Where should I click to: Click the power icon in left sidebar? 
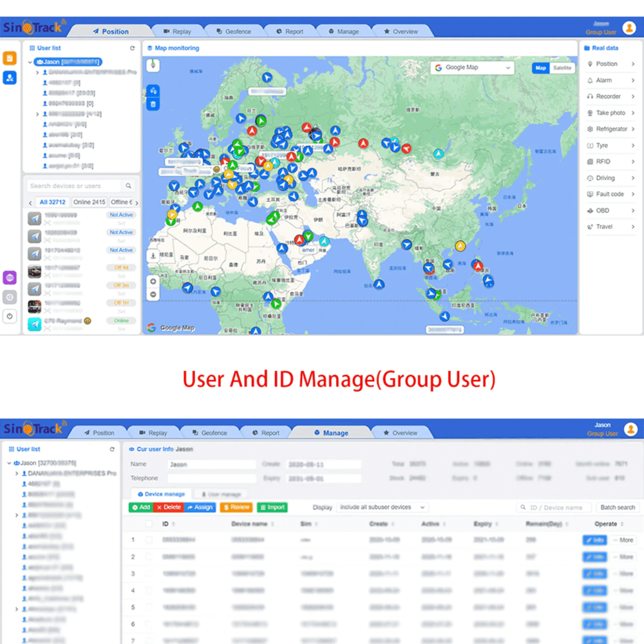pyautogui.click(x=10, y=316)
